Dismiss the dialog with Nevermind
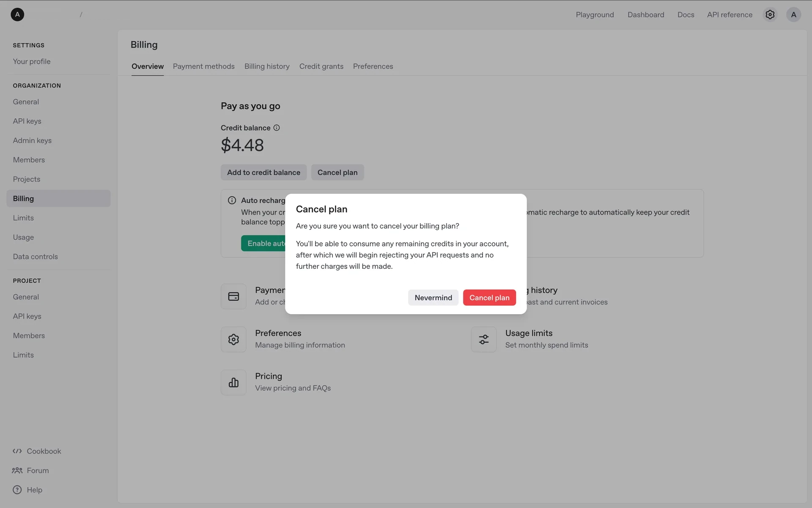 click(x=433, y=298)
